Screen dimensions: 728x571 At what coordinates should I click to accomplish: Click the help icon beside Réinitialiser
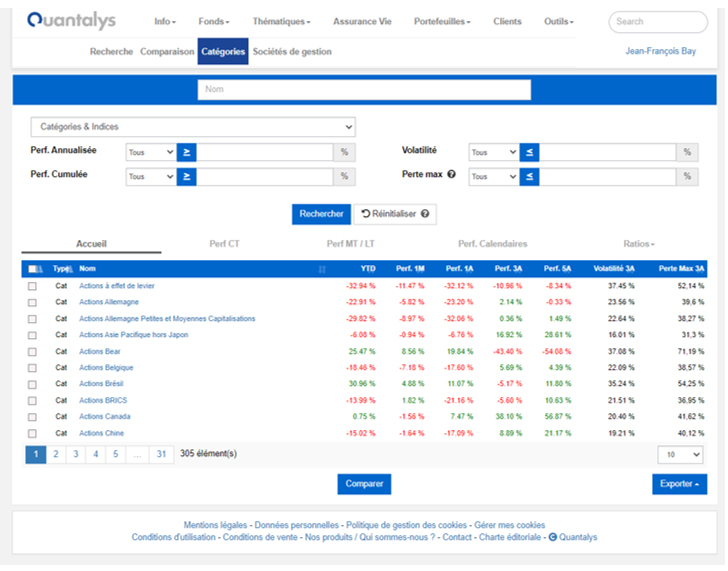tap(425, 214)
